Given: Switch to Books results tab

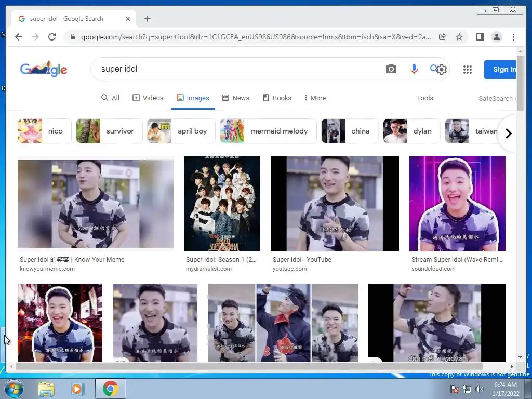Looking at the screenshot, I should click(x=277, y=98).
